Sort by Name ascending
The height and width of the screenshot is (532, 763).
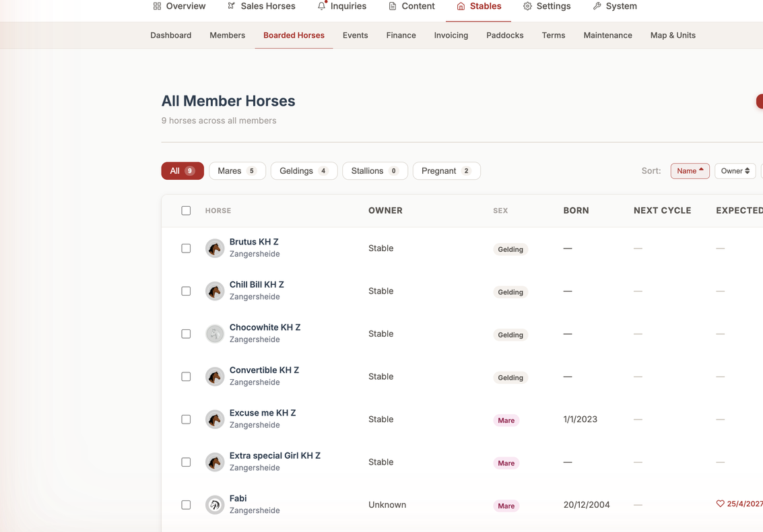[690, 171]
